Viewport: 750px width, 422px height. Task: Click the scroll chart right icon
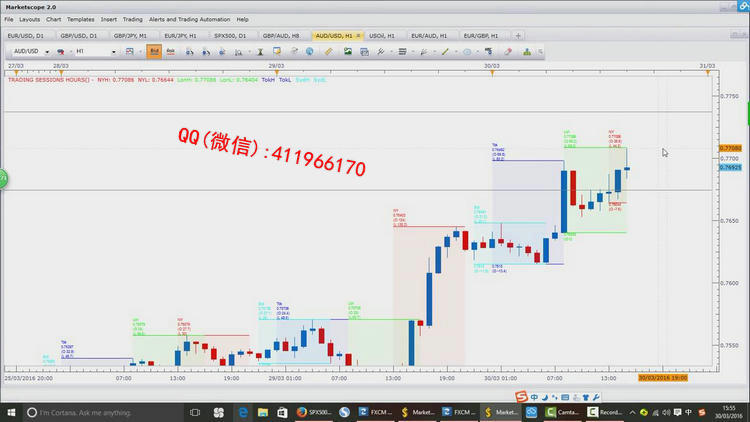click(206, 52)
